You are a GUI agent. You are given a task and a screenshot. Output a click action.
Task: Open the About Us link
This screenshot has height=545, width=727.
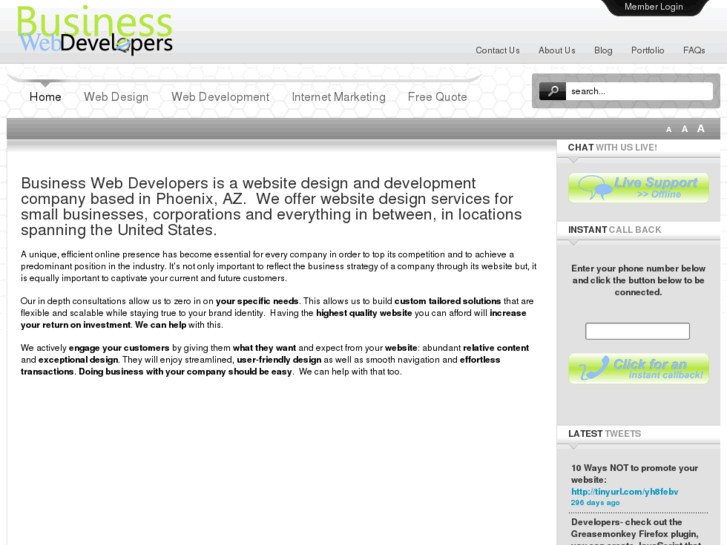pos(557,51)
